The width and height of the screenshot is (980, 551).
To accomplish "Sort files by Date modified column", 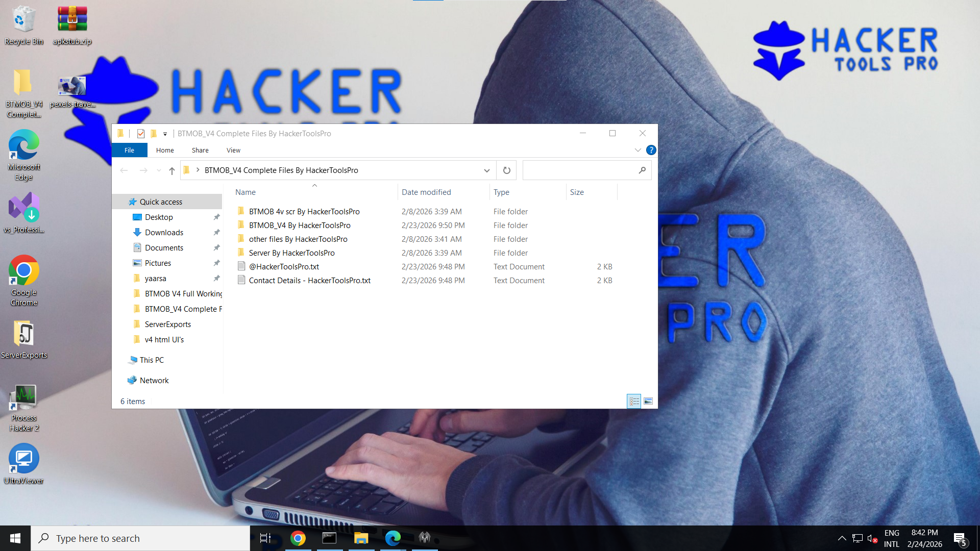I will [426, 192].
